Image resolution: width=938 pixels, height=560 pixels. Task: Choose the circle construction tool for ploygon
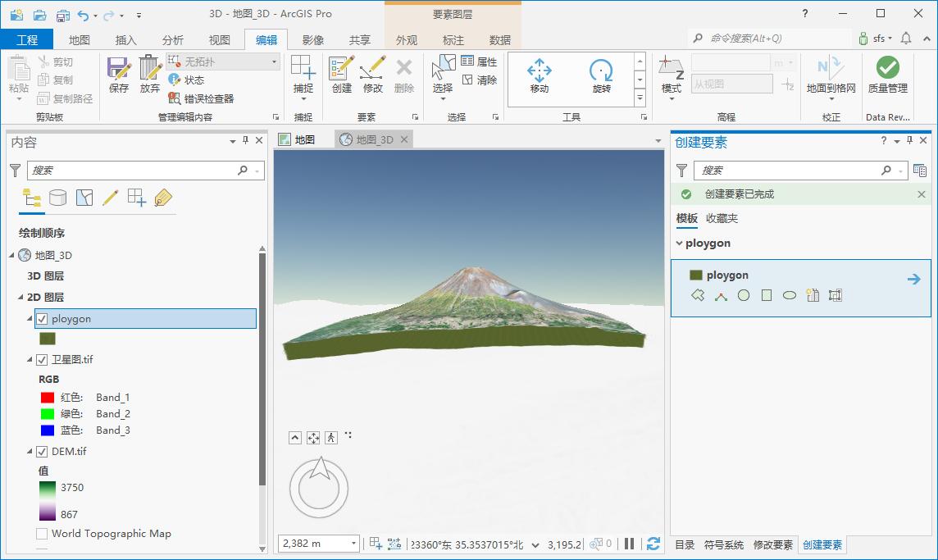(x=744, y=295)
